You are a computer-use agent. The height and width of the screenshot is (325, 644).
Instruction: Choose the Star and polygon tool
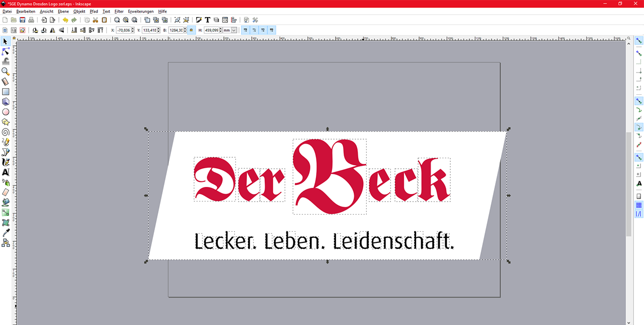[6, 122]
